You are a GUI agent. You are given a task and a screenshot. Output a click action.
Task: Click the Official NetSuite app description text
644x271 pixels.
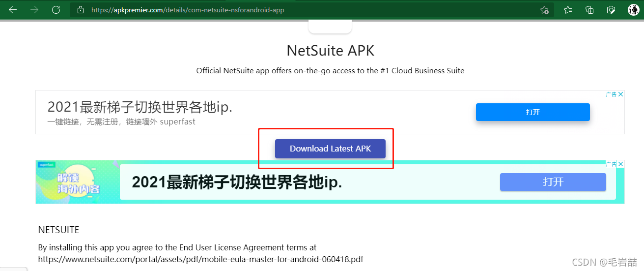point(330,70)
